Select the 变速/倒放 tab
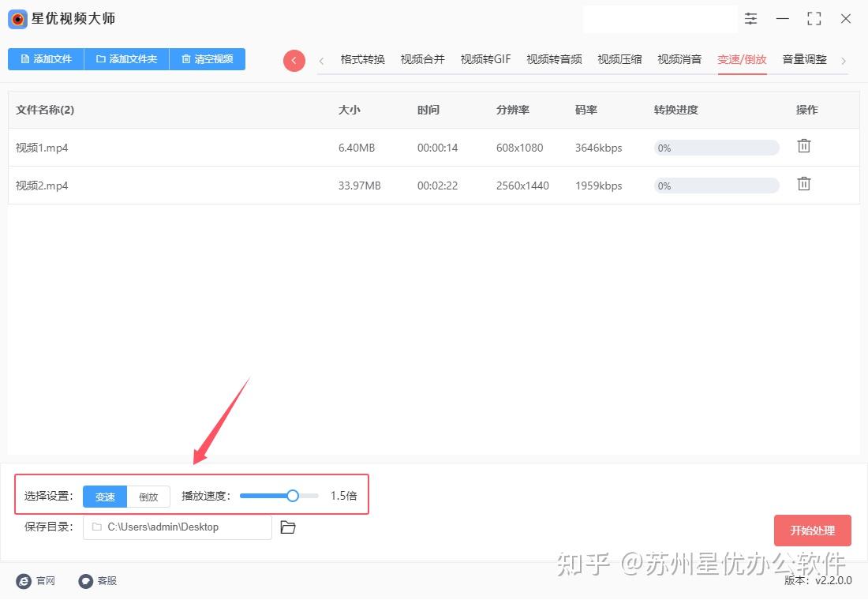 coord(742,59)
